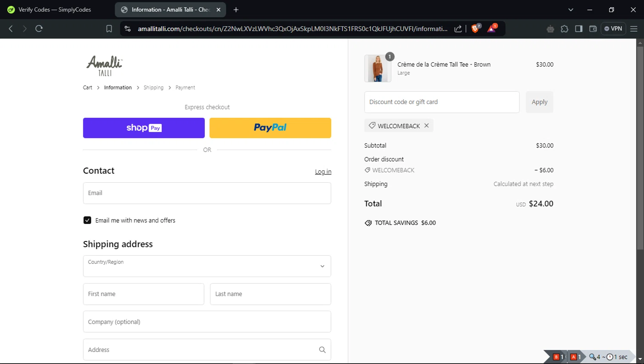Check out with Shop Pay
644x364 pixels.
(144, 128)
